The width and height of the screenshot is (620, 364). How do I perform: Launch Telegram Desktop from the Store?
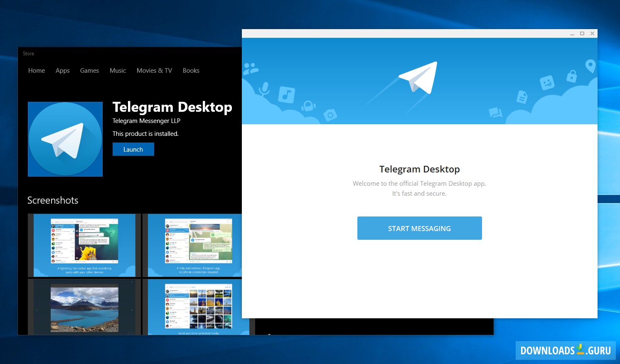click(133, 149)
